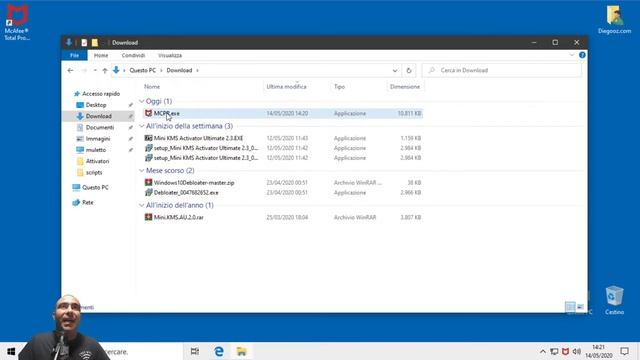Select the 3.807 KB size value
The width and height of the screenshot is (640, 360).
click(411, 218)
